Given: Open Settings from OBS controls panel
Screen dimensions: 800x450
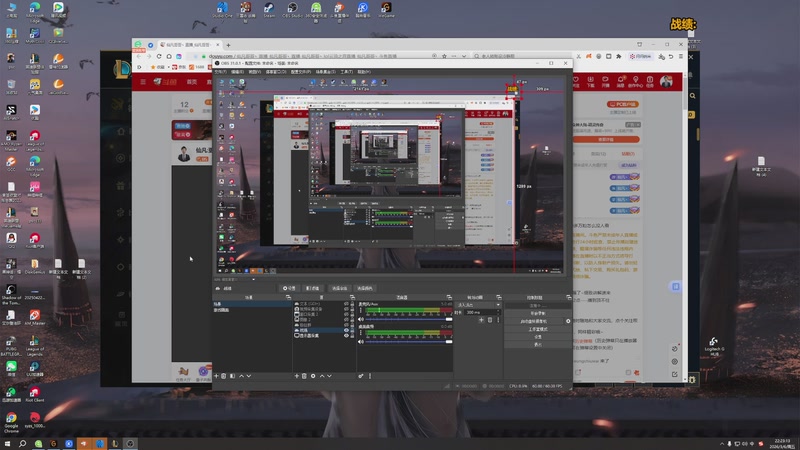Looking at the screenshot, I should click(538, 337).
